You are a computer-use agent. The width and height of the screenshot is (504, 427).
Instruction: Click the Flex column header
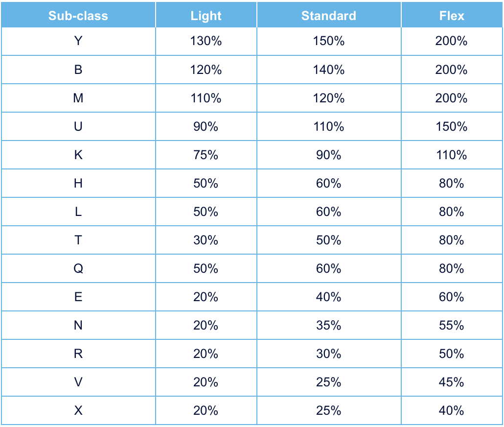coord(452,16)
